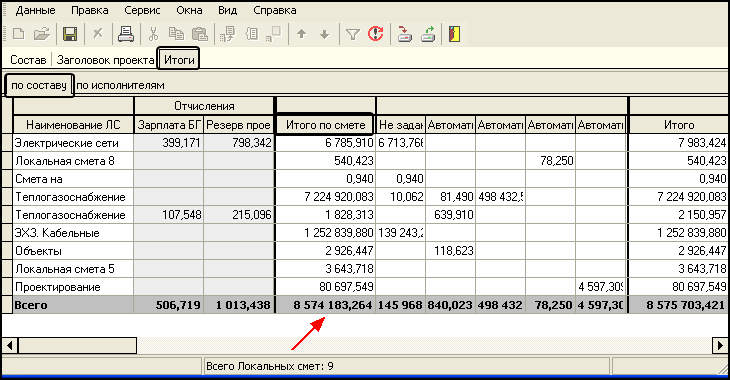The image size is (730, 380).
Task: Click the red refresh-with-exclamation icon
Action: pyautogui.click(x=375, y=34)
